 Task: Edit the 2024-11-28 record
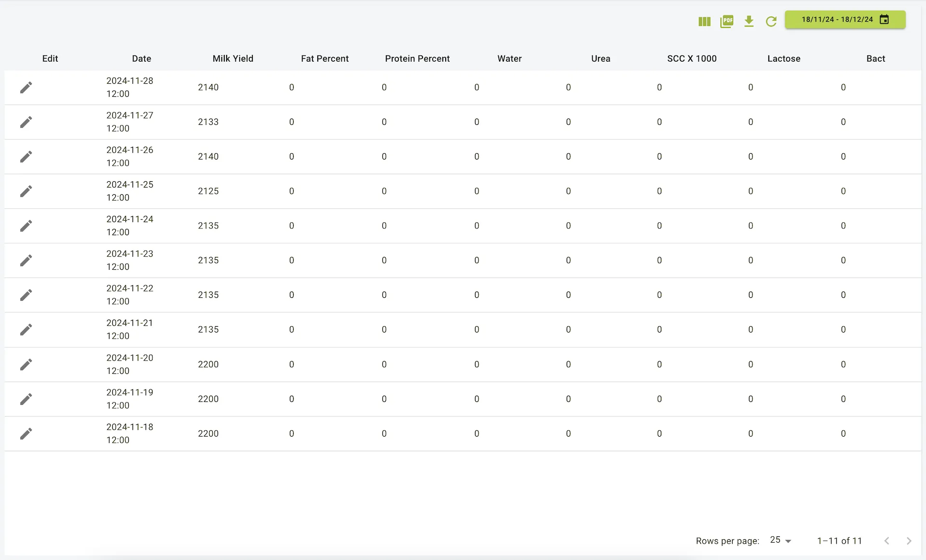click(x=27, y=87)
